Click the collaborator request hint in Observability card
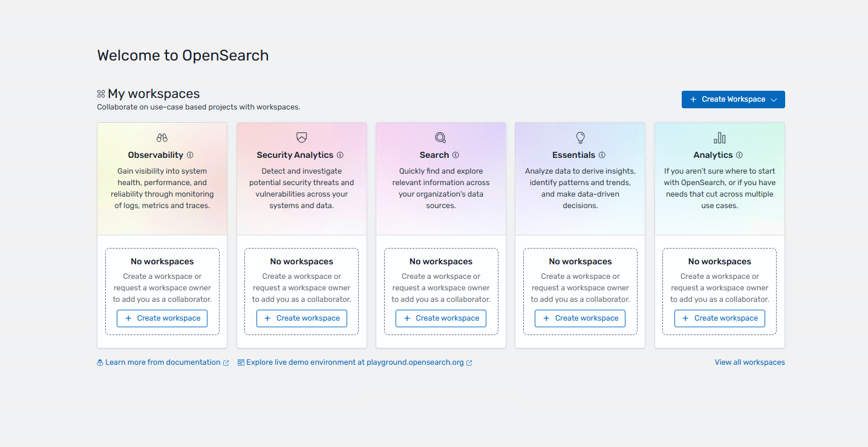The height and width of the screenshot is (447, 868). 162,288
